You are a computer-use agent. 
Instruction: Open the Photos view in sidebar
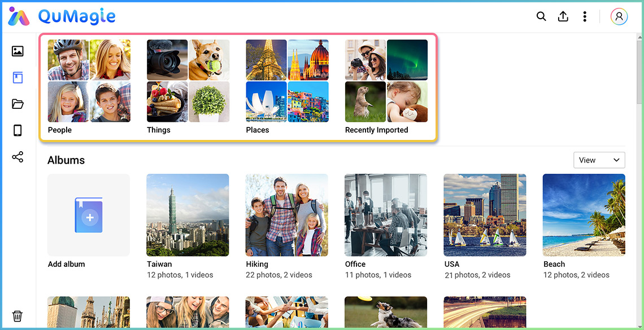tap(18, 51)
